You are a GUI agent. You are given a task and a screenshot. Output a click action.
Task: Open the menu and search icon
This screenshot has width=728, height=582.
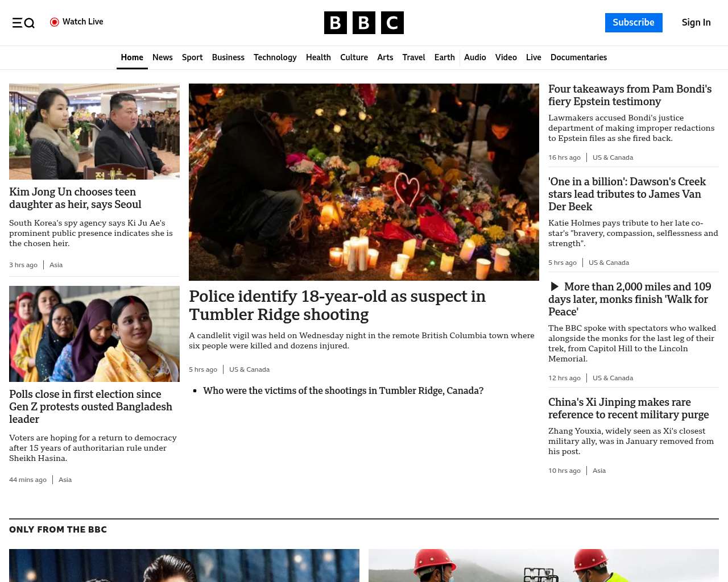pyautogui.click(x=23, y=23)
